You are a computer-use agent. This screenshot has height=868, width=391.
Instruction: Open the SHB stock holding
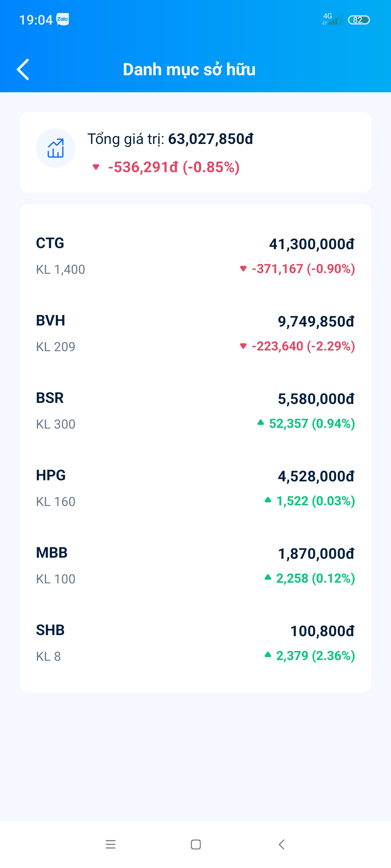tap(195, 643)
